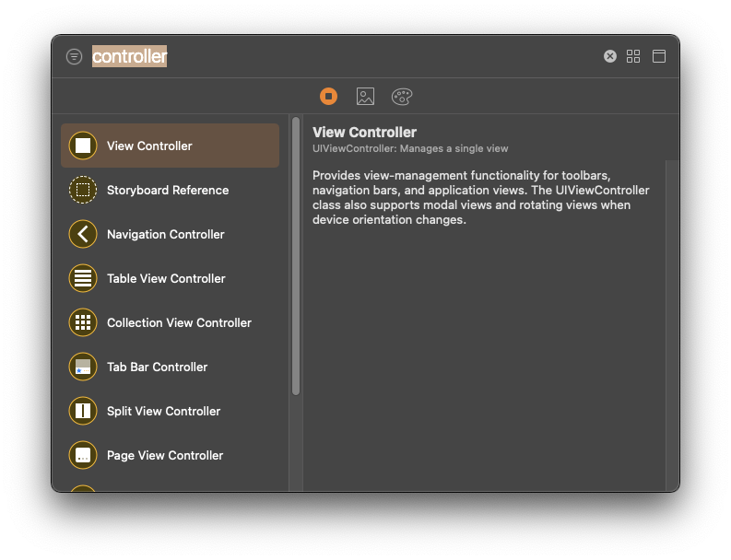Image resolution: width=731 pixels, height=560 pixels.
Task: Click the Page View Controller icon
Action: 83,455
